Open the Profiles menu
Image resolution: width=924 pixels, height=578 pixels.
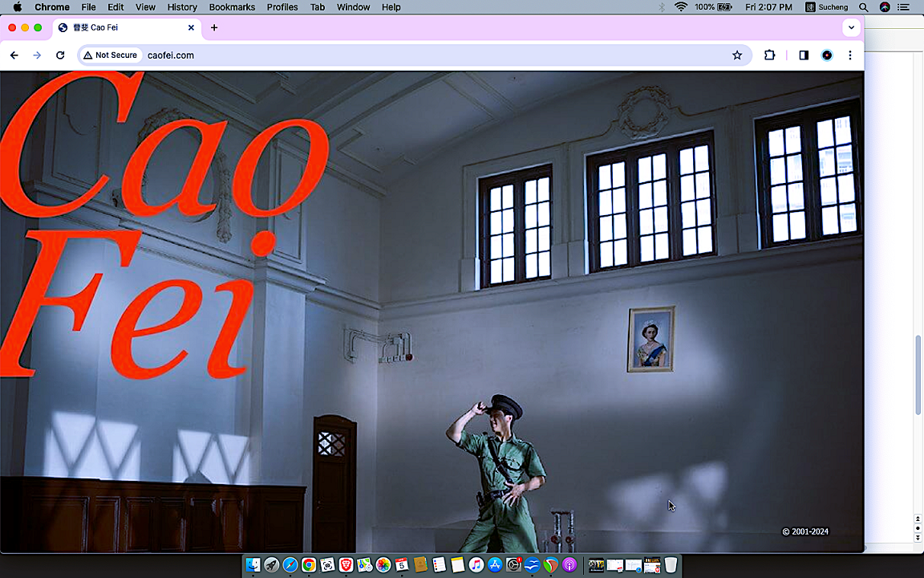(282, 7)
